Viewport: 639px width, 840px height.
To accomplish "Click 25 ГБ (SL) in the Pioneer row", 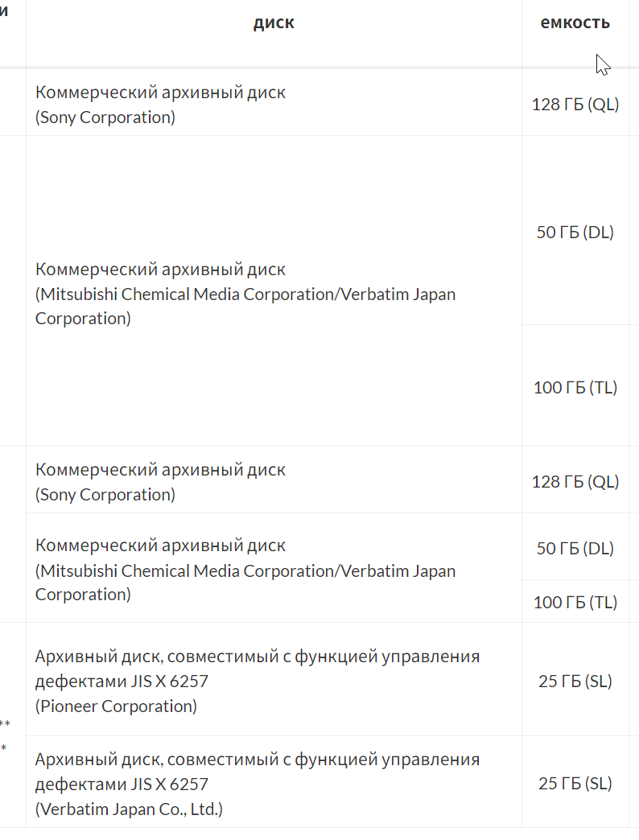I will (575, 681).
